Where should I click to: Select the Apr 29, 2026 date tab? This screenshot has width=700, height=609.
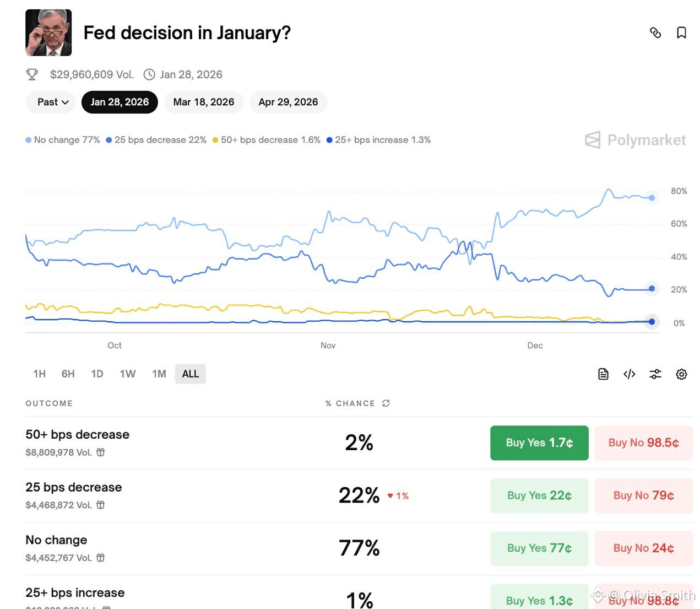pos(288,102)
